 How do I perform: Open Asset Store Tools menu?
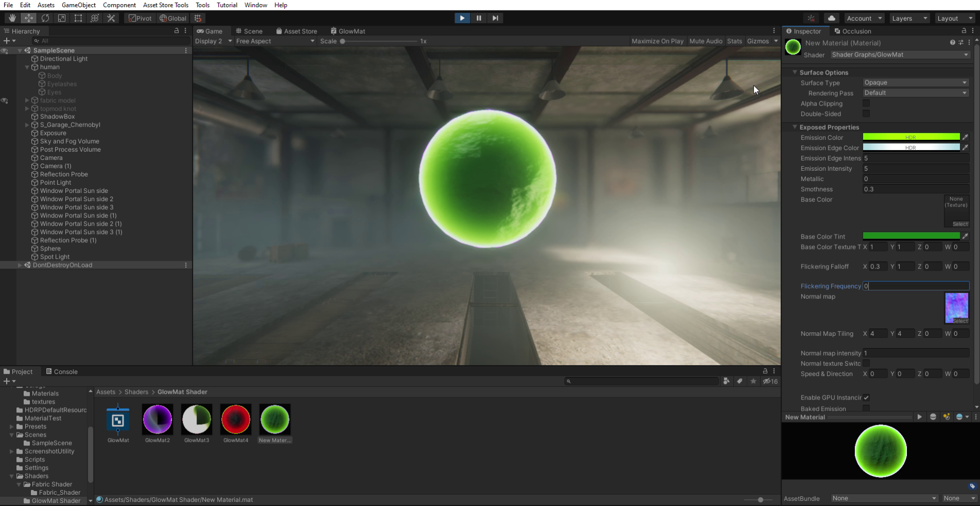(165, 5)
